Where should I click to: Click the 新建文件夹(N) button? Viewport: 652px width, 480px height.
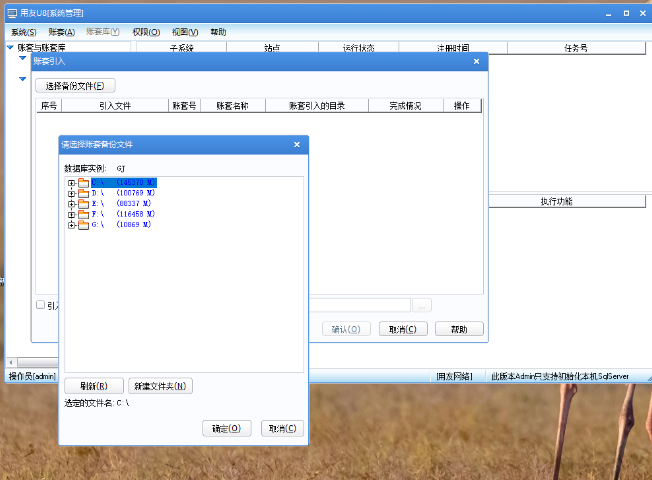(160, 386)
